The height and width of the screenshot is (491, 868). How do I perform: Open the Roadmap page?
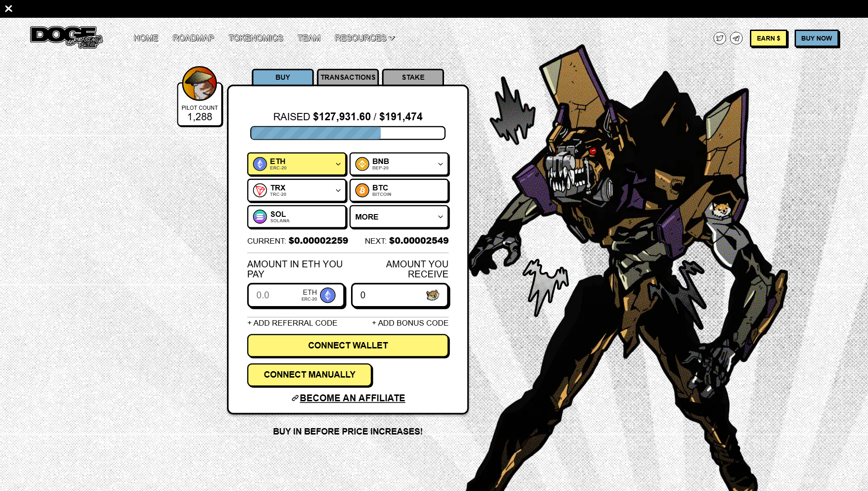[193, 38]
